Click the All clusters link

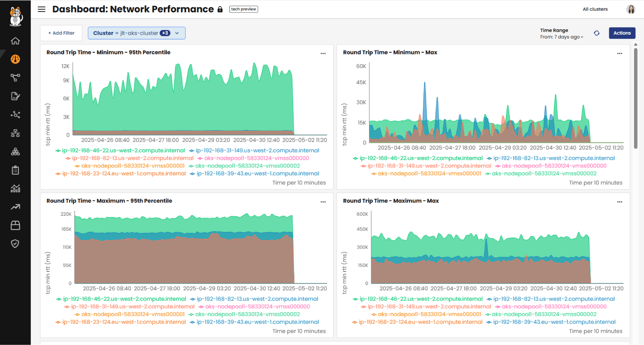(x=595, y=9)
